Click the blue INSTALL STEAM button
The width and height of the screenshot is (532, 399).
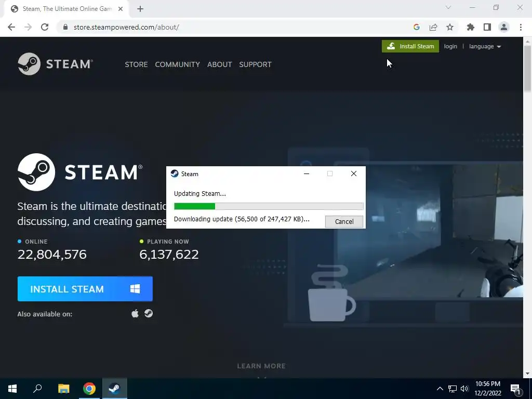click(85, 289)
